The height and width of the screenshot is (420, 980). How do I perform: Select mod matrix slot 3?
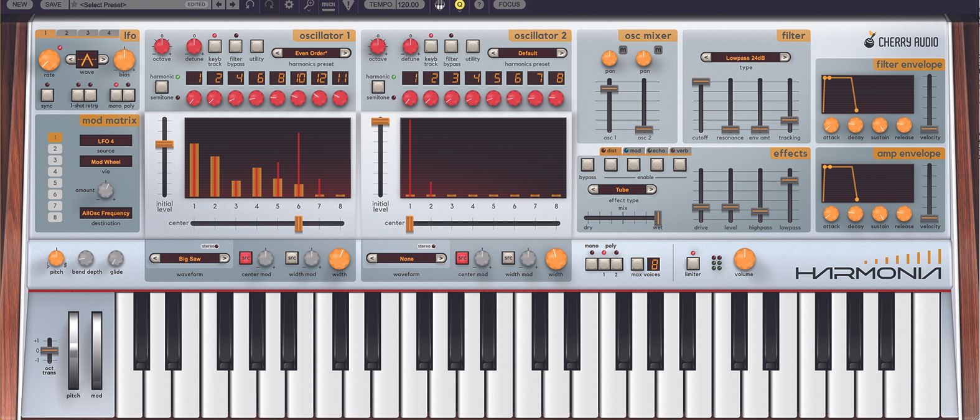(55, 160)
